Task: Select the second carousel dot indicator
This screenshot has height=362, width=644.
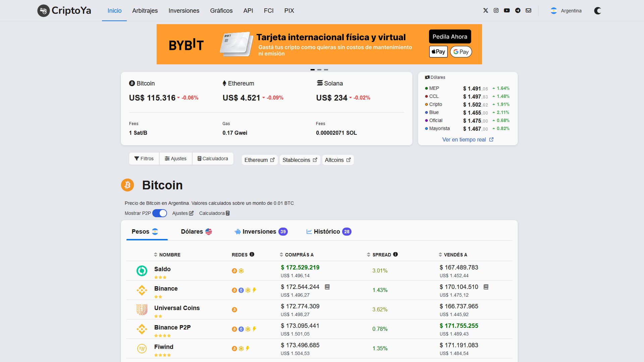Action: tap(319, 69)
